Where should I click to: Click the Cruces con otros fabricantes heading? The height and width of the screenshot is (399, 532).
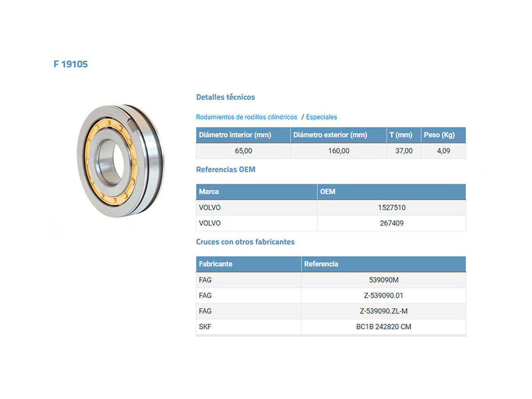point(245,242)
